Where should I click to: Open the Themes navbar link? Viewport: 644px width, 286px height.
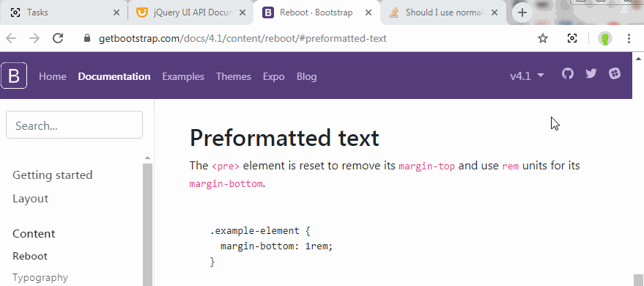[x=234, y=76]
